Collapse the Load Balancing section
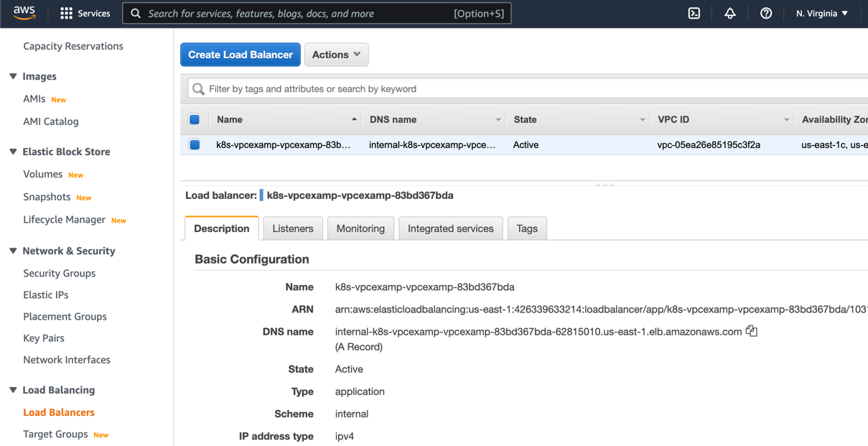This screenshot has width=868, height=446. pyautogui.click(x=13, y=390)
